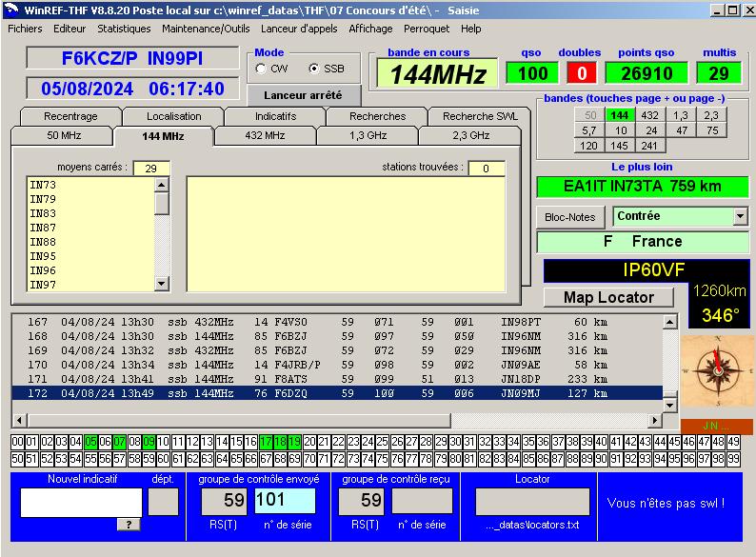The height and width of the screenshot is (557, 756).
Task: Click the QSO log scroll down arrow
Action: click(x=669, y=405)
